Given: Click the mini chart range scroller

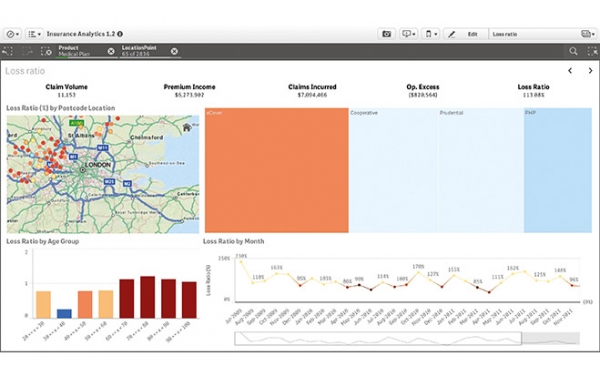Looking at the screenshot, I should point(378,339).
